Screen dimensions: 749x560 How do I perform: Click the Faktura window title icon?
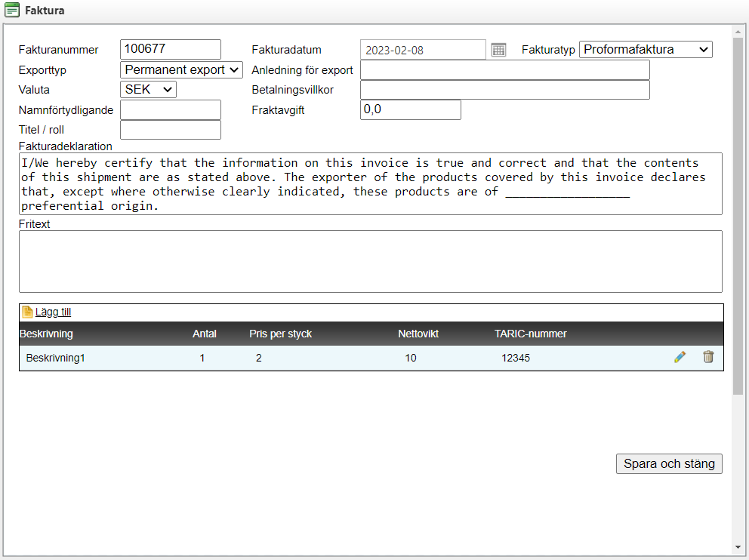point(12,11)
